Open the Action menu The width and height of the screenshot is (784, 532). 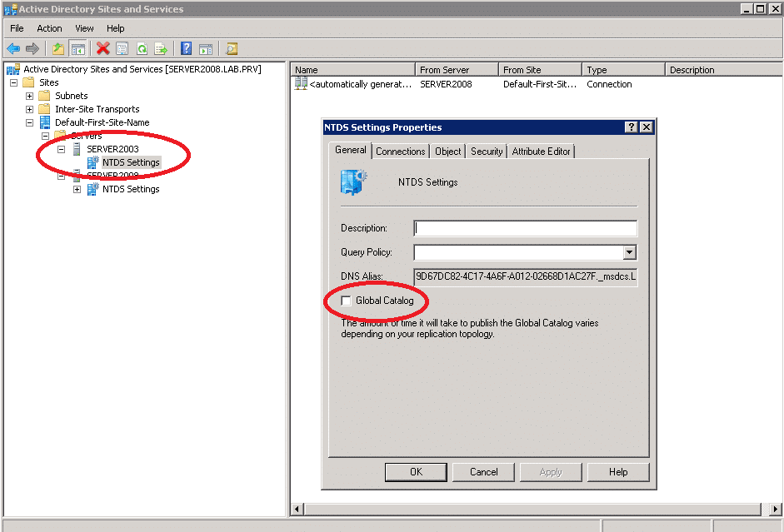tap(49, 28)
